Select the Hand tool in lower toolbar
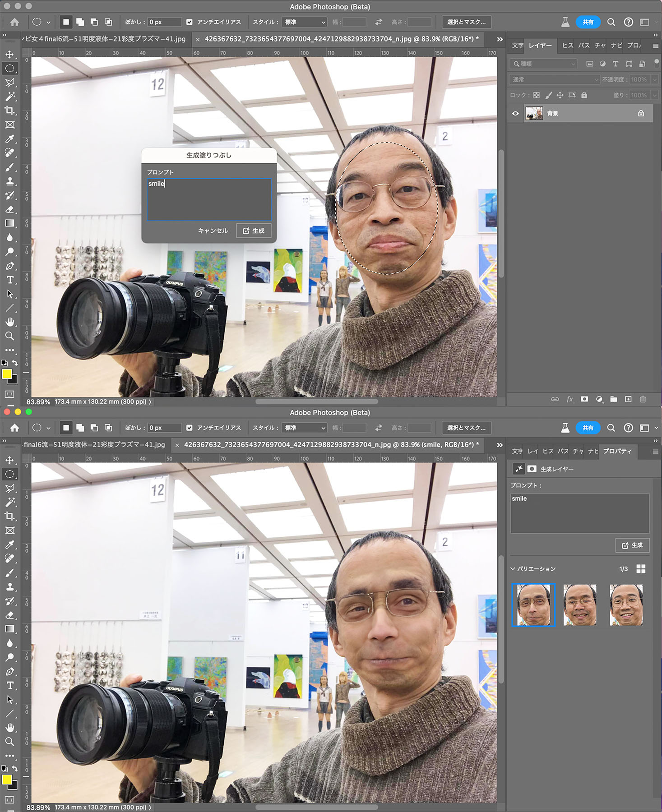 [9, 727]
